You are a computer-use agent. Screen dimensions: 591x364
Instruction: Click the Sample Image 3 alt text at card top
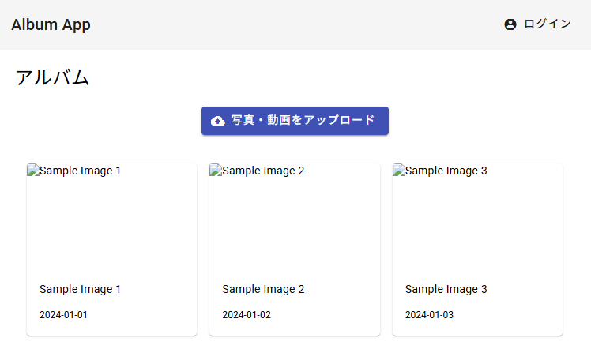point(446,171)
